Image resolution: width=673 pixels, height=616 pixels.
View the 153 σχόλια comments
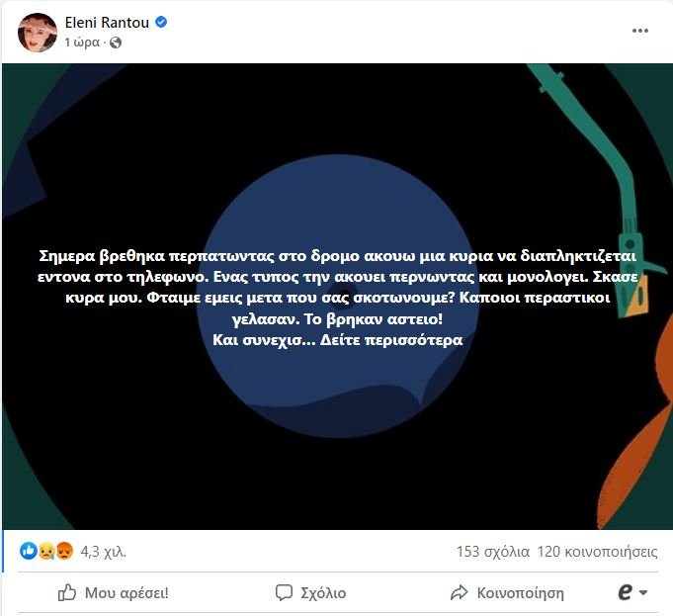click(x=493, y=552)
